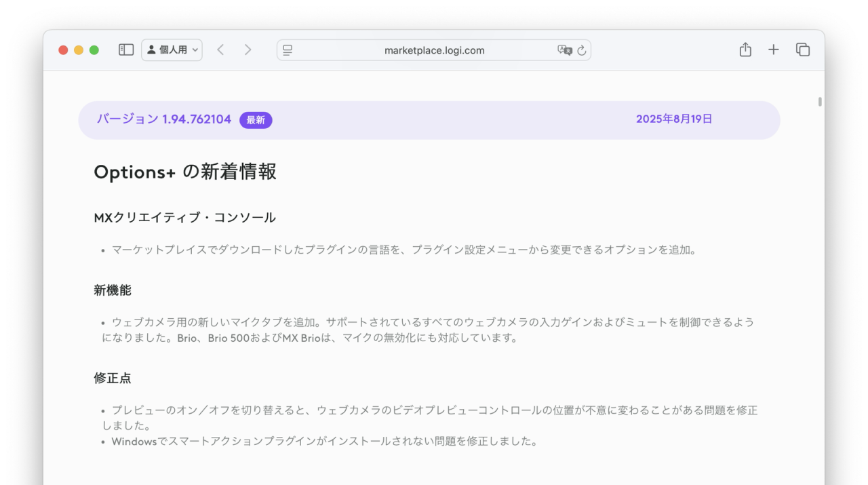Select the 新機能 section heading
868x485 pixels.
point(113,290)
